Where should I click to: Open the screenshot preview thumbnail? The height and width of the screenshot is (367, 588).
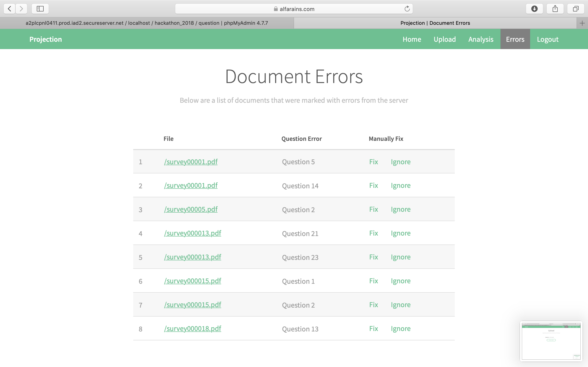551,341
